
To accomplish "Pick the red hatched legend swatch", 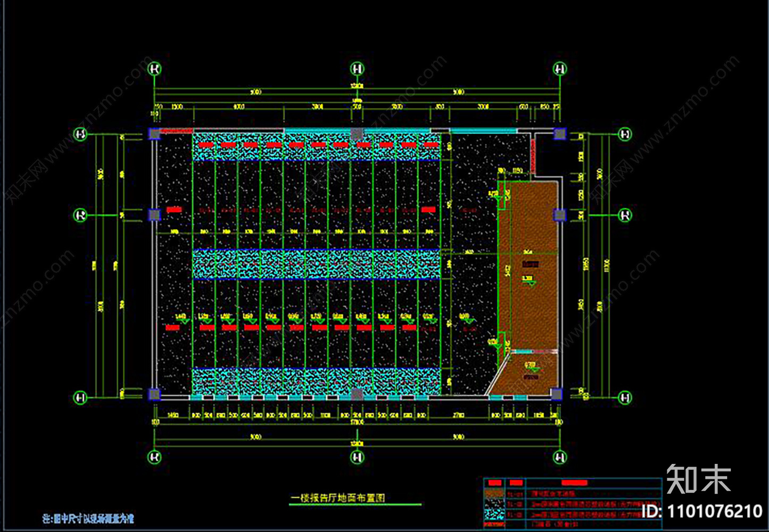I will point(494,524).
